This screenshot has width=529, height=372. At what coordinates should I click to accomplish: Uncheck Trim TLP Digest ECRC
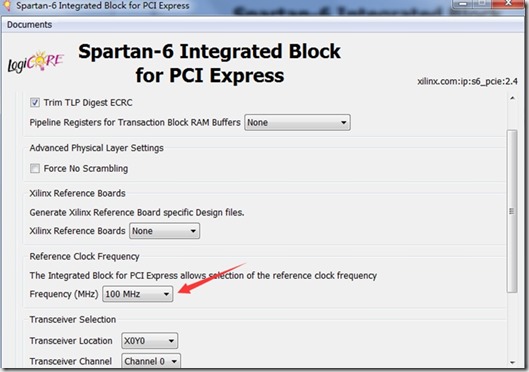click(35, 102)
